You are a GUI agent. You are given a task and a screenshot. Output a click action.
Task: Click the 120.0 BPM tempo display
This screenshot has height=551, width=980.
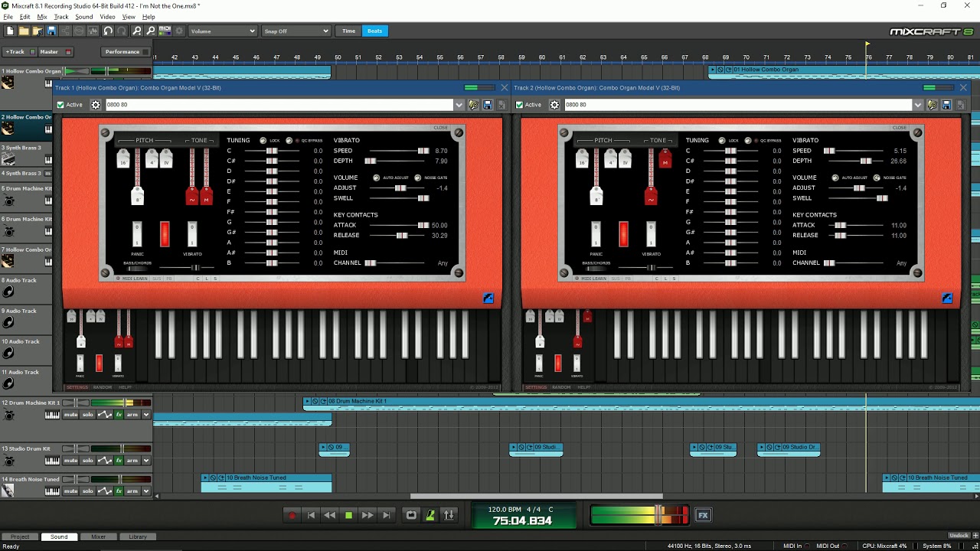505,509
